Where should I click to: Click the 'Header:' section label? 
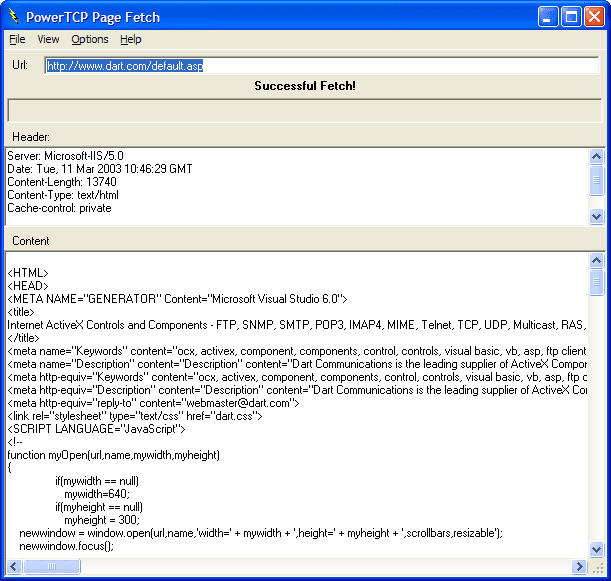pyautogui.click(x=31, y=137)
